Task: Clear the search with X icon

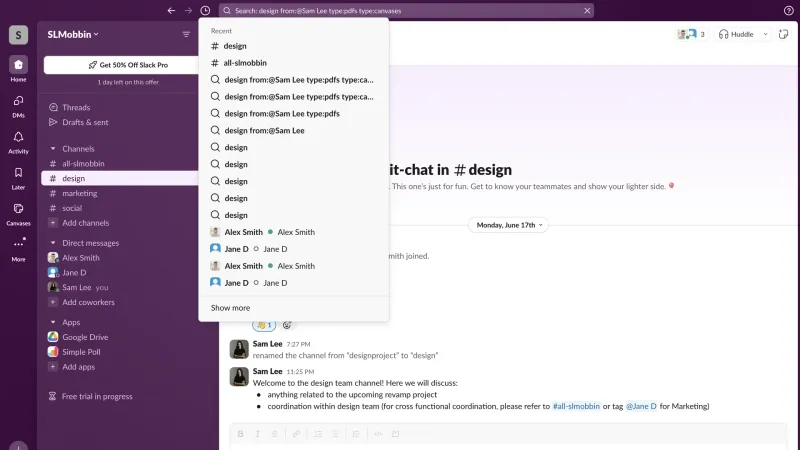Action: pos(587,10)
